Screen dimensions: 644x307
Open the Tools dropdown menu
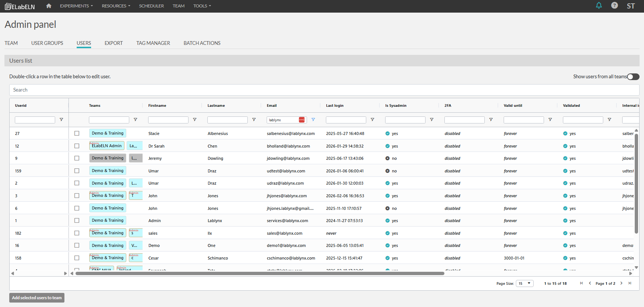[202, 6]
